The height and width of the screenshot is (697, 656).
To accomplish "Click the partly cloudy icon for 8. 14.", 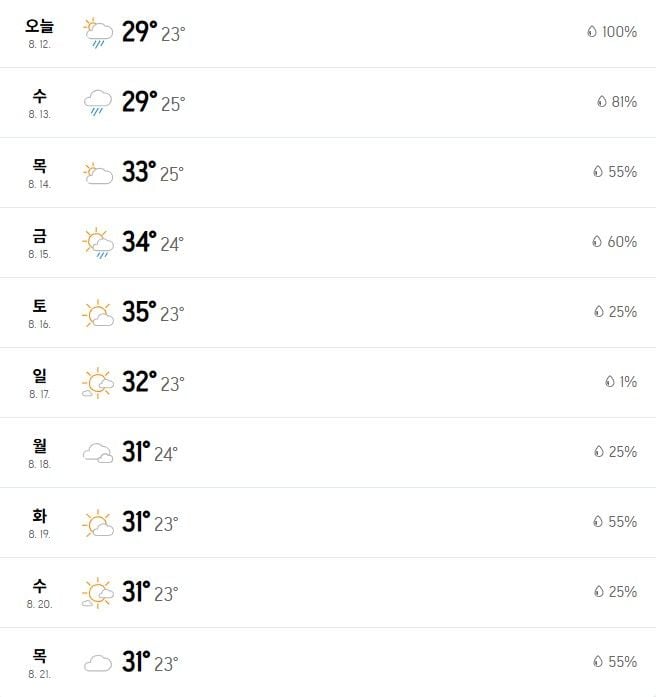I will pos(98,173).
